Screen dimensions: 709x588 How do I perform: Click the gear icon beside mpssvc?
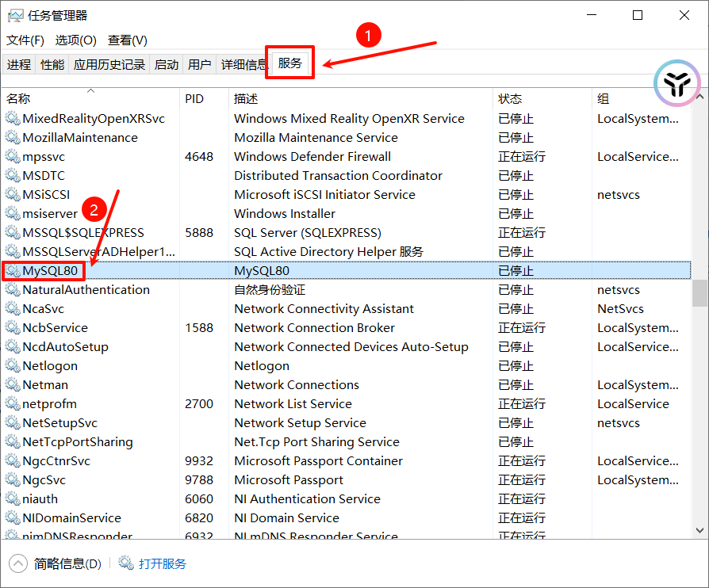pyautogui.click(x=13, y=156)
